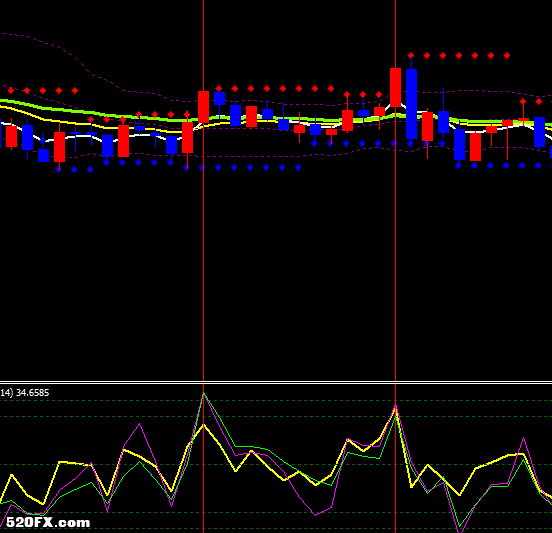
Task: Select the red candle touching first vertical line
Action: [203, 107]
